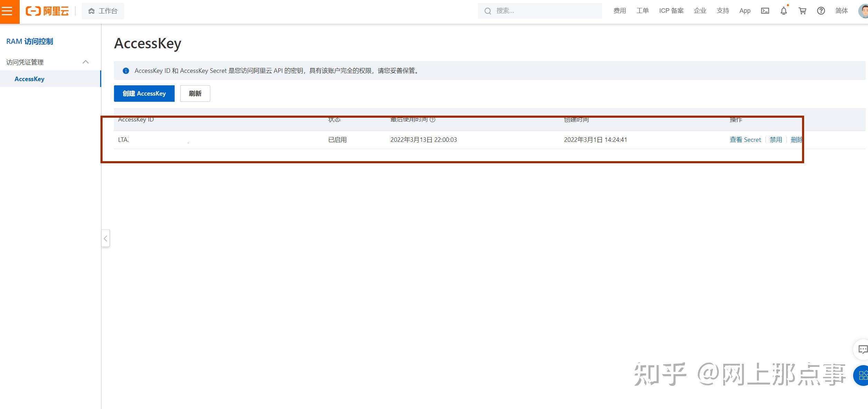Viewport: 868px width, 409px height.
Task: Switch language via 简体
Action: [x=841, y=11]
